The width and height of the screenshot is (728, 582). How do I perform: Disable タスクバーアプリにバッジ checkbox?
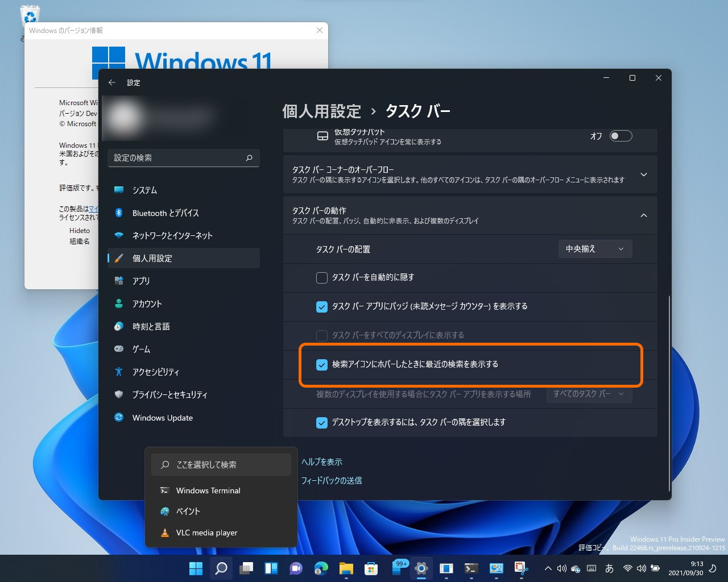point(322,307)
